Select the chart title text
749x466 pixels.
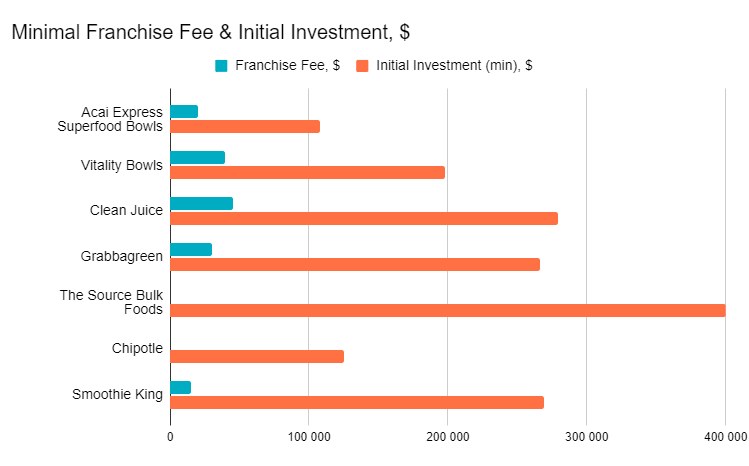(211, 32)
